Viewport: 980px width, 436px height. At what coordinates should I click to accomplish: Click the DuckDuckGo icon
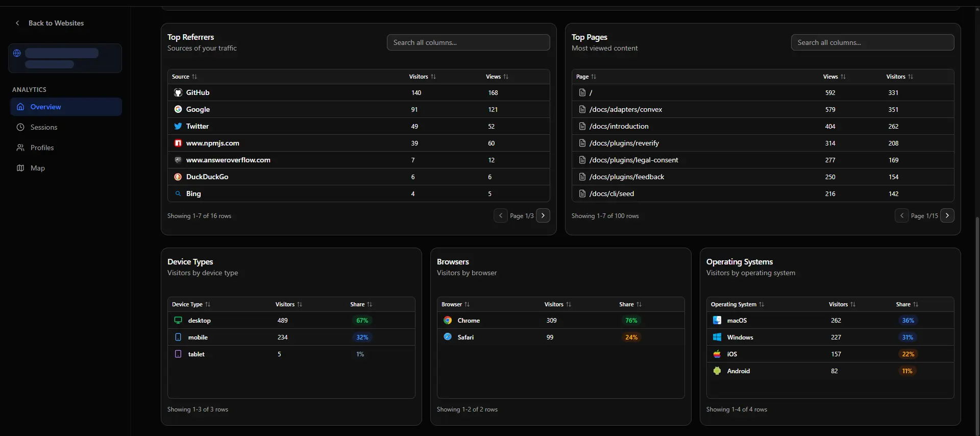click(x=178, y=177)
